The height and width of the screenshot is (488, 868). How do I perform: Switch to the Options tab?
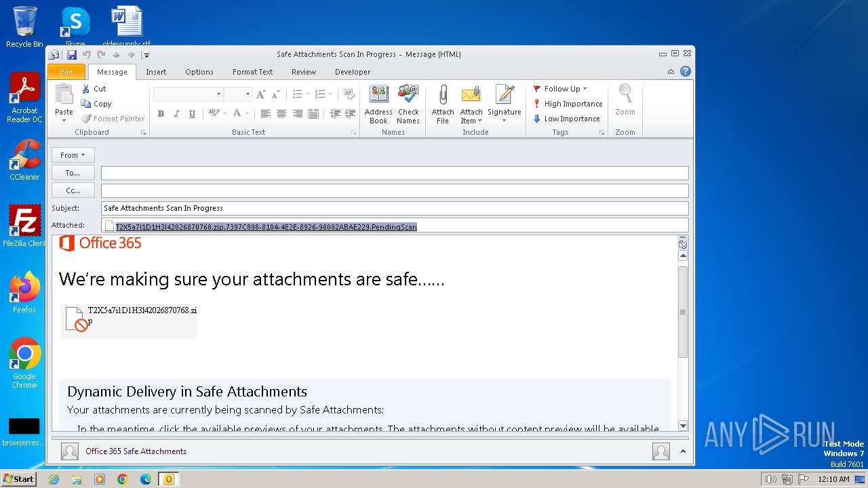199,72
